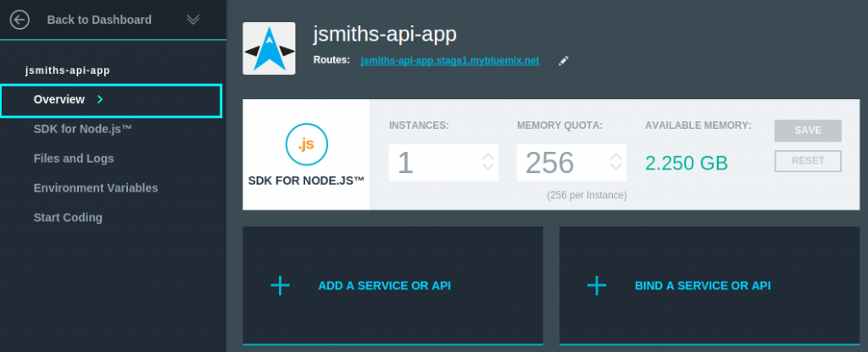Select jsmiths-api-app in the sidebar
The height and width of the screenshot is (352, 868).
tap(68, 70)
